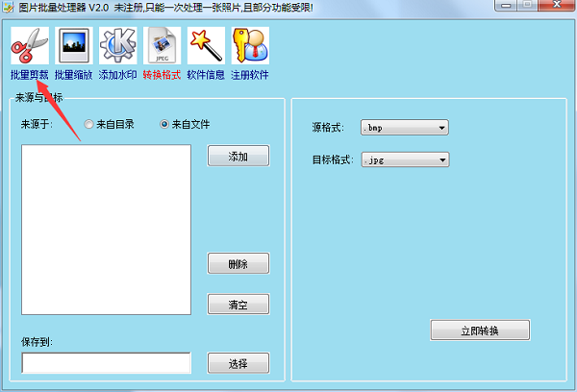The height and width of the screenshot is (392, 577).
Task: Click the 选择 button for save folder
Action: 238,363
